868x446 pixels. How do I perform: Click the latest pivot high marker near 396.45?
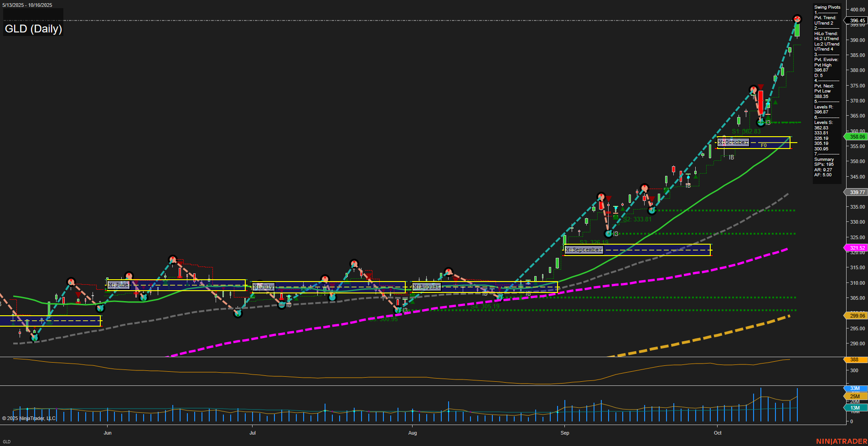point(797,19)
